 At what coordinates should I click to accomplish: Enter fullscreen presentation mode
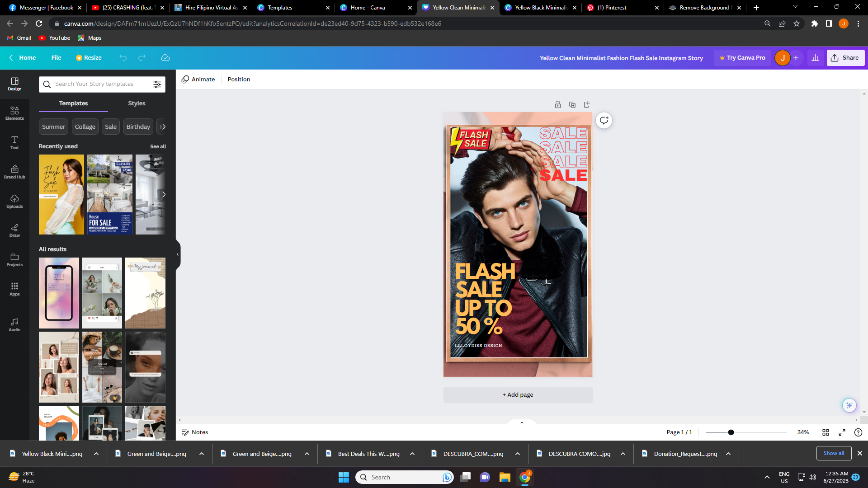842,432
